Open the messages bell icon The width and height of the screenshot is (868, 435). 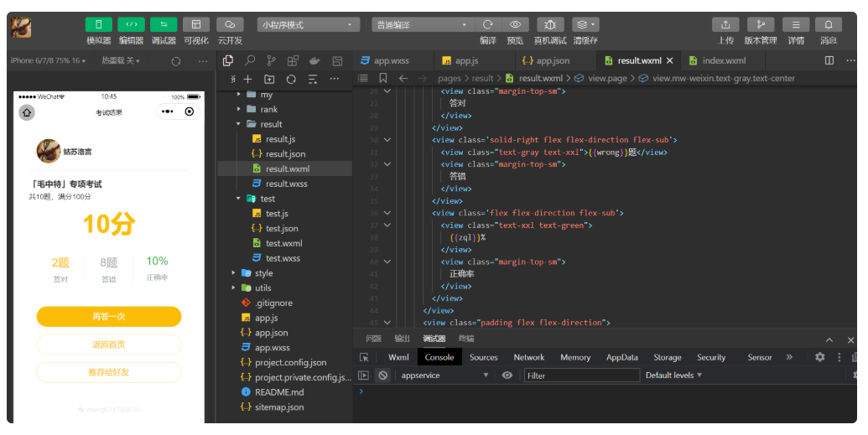coord(829,24)
